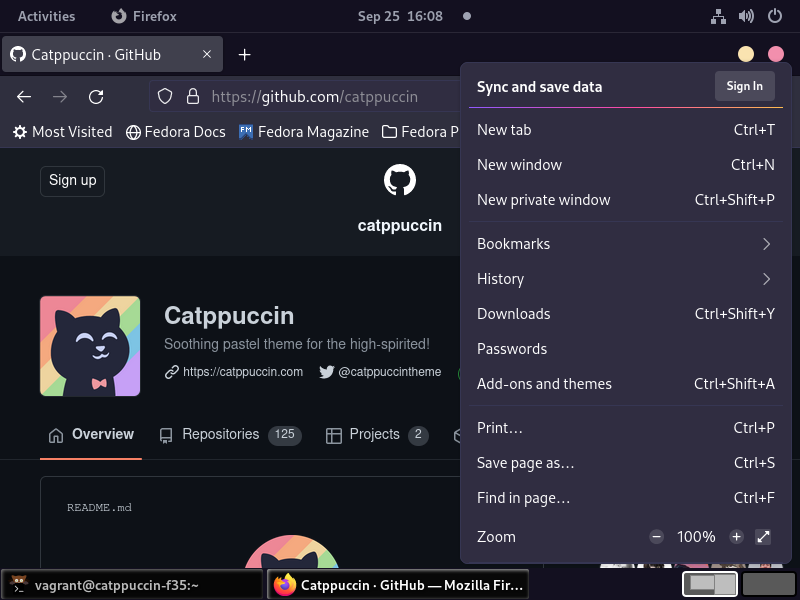Zoom out with the minus button
The image size is (800, 600).
pyautogui.click(x=657, y=537)
